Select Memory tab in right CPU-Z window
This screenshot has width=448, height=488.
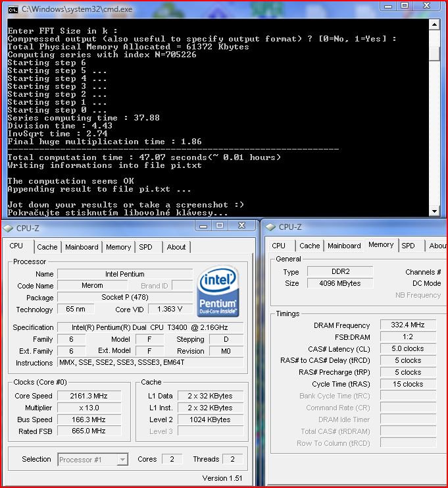381,244
